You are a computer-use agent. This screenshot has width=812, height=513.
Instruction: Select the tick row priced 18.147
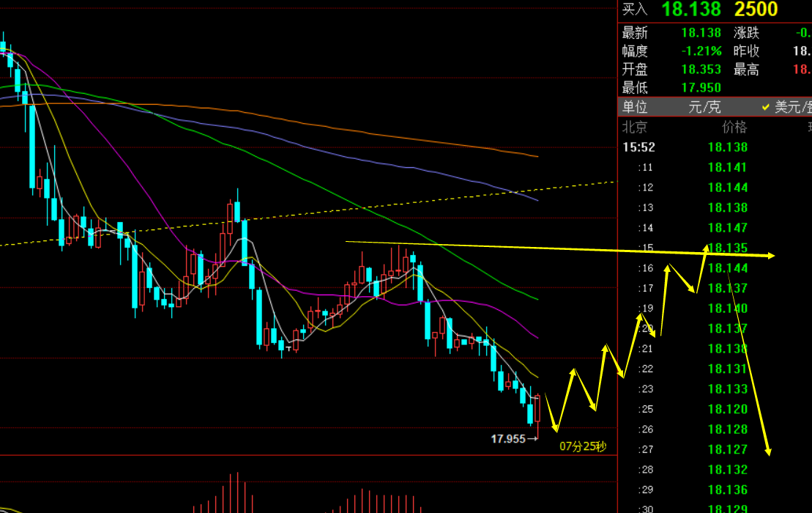[727, 228]
